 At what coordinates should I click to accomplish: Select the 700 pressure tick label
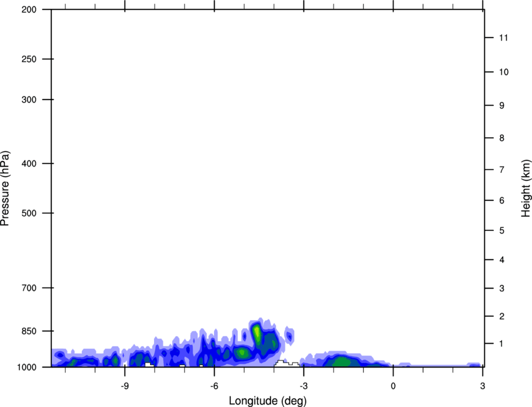(29, 288)
